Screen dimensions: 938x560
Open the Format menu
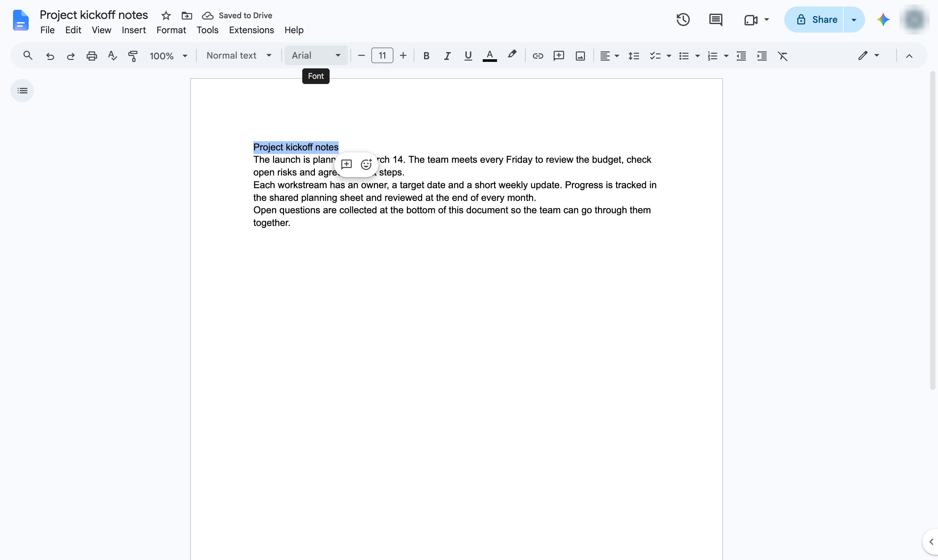tap(171, 30)
